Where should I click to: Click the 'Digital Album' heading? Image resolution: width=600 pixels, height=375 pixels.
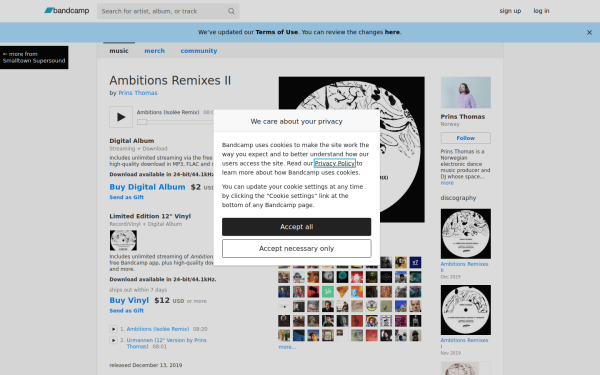click(x=132, y=140)
